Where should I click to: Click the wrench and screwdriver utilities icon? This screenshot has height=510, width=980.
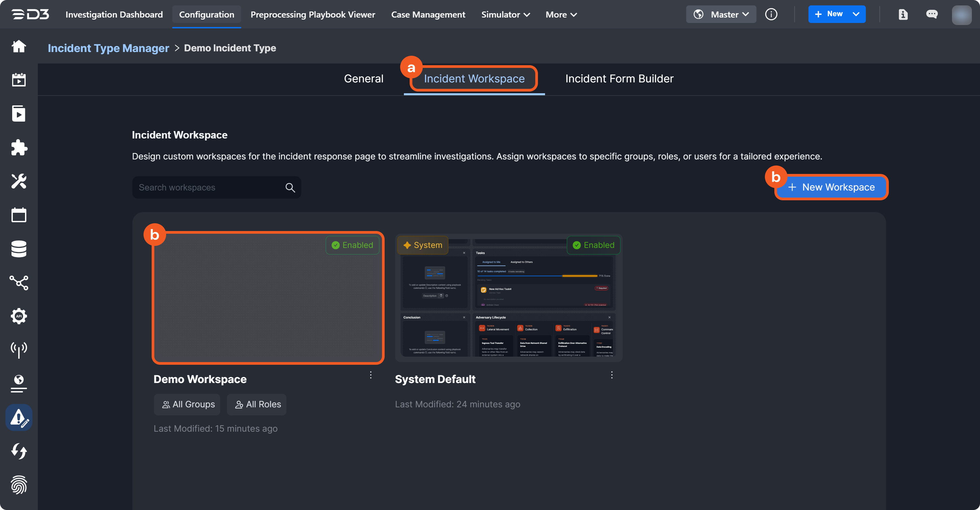pyautogui.click(x=19, y=181)
